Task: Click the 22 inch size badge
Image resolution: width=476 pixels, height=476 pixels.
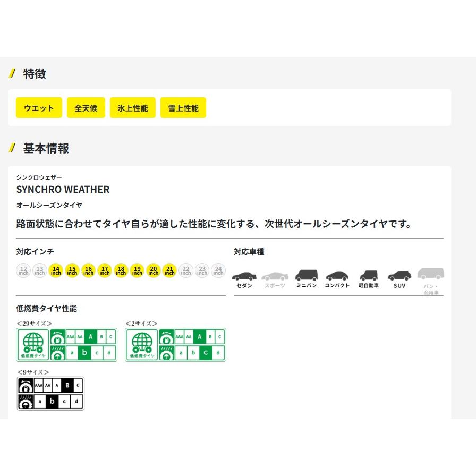Action: (x=186, y=270)
